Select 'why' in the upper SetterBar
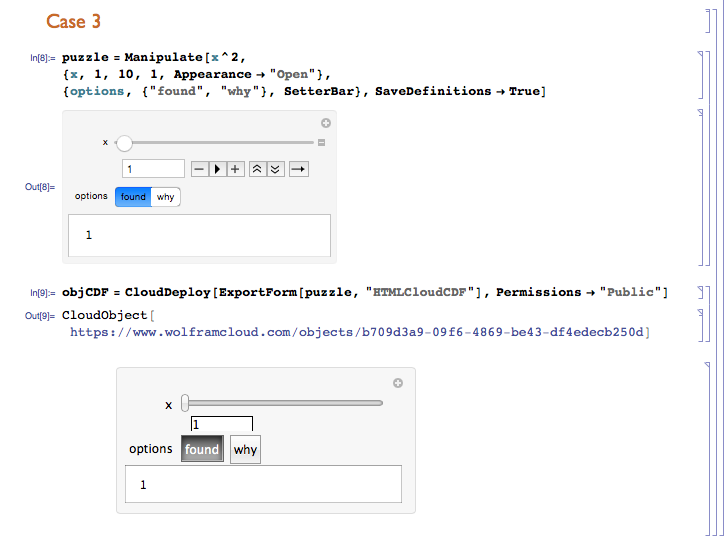Screen dimensions: 727x543 [166, 197]
